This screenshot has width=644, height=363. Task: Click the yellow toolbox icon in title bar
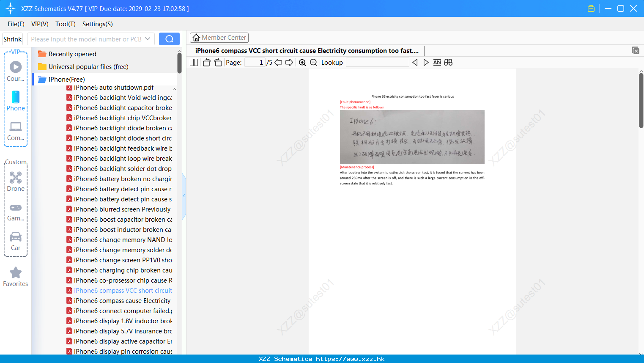tap(591, 8)
